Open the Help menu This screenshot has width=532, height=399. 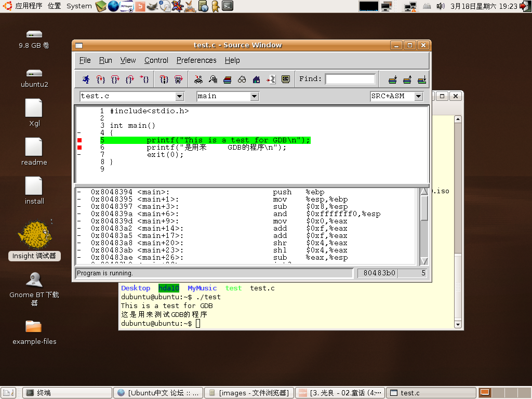coord(232,60)
